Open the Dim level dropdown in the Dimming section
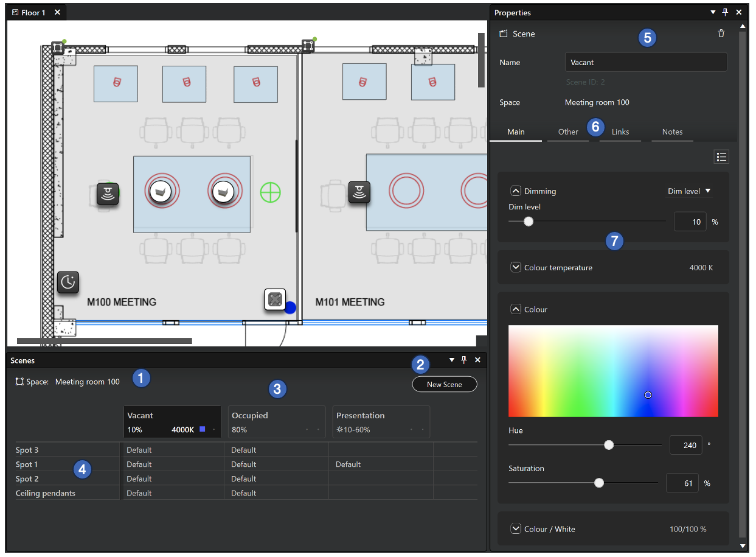This screenshot has height=557, width=756. point(689,191)
